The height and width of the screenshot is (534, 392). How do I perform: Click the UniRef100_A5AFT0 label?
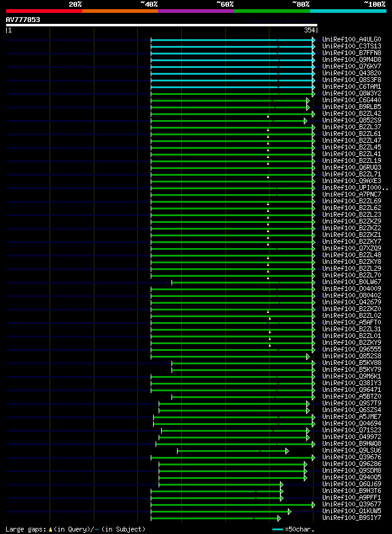[352, 323]
